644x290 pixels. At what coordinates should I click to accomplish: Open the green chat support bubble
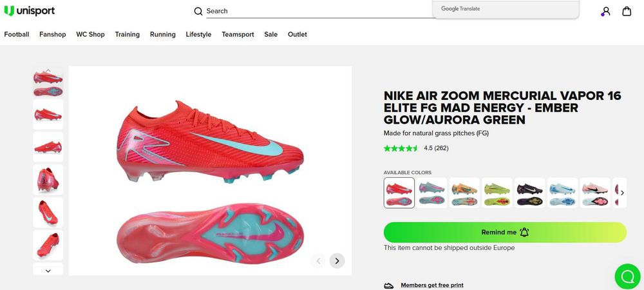click(x=627, y=277)
